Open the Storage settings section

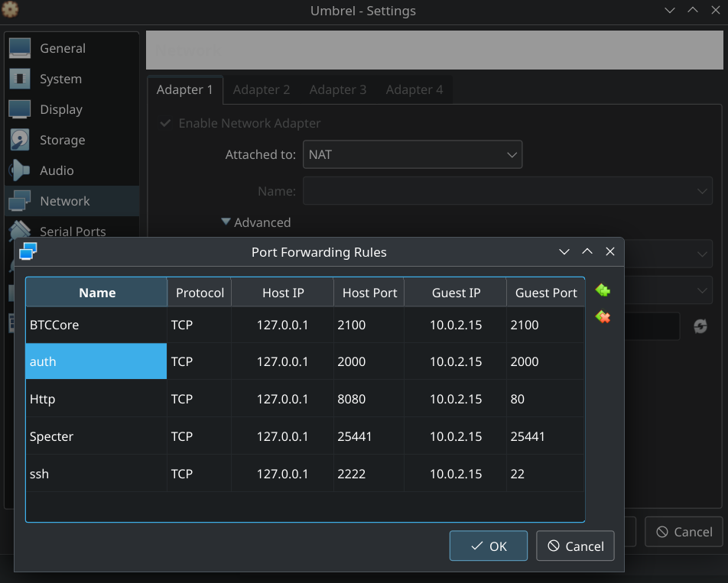(72, 140)
